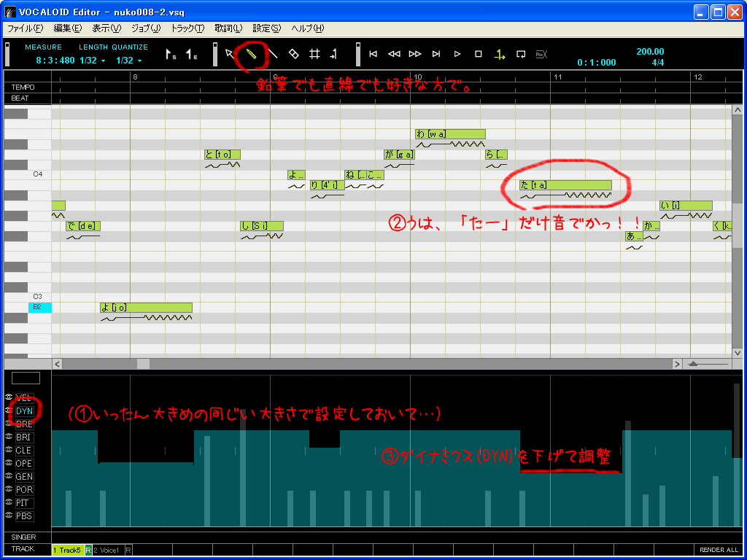Click the piano roll scroll-right arrow
Viewport: 747px width, 560px height.
click(x=677, y=364)
